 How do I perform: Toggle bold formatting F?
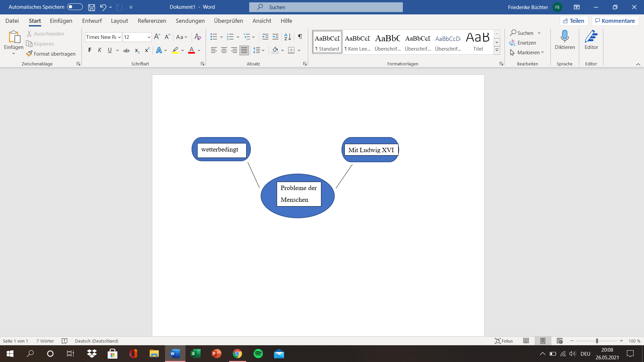click(90, 50)
